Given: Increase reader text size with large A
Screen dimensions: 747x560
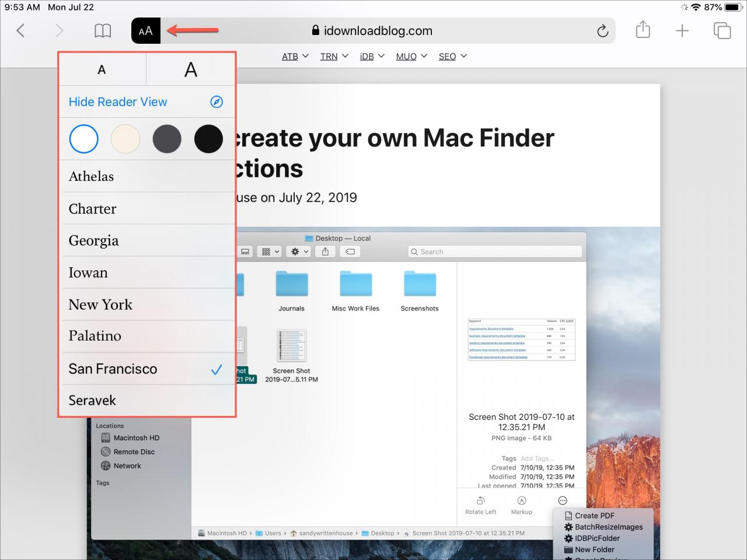Looking at the screenshot, I should pyautogui.click(x=191, y=69).
